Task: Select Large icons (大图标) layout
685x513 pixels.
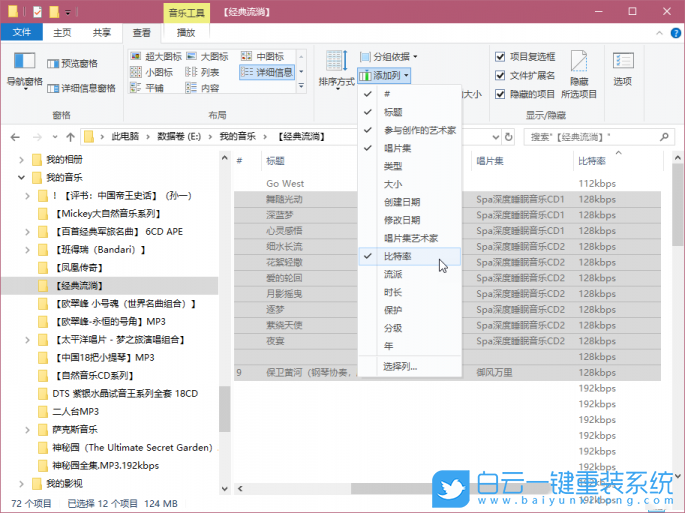Action: pyautogui.click(x=207, y=56)
